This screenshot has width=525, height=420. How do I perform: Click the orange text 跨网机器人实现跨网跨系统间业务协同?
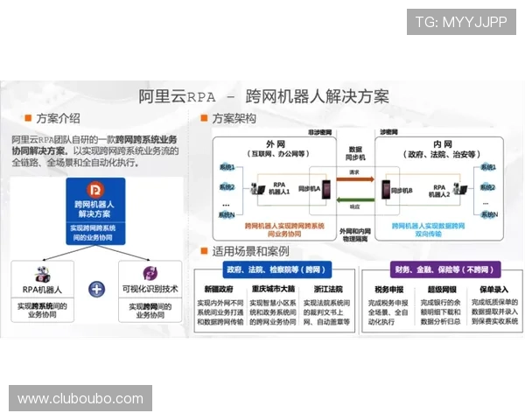point(284,229)
